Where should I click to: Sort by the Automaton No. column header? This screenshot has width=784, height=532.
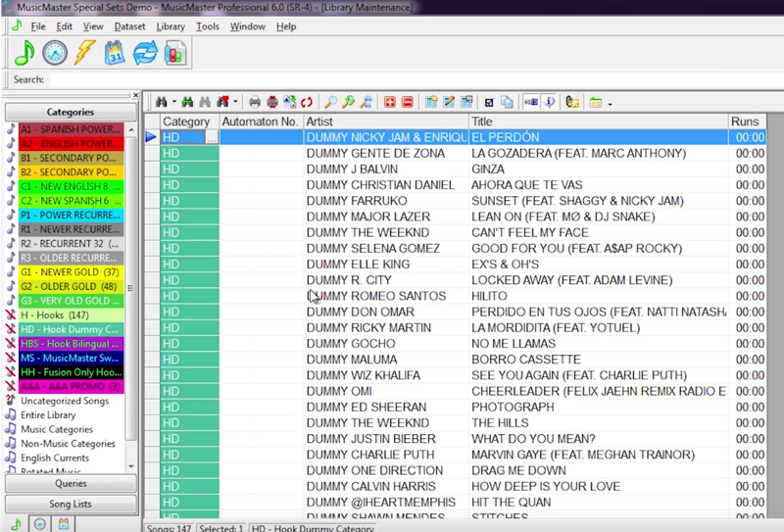click(262, 121)
